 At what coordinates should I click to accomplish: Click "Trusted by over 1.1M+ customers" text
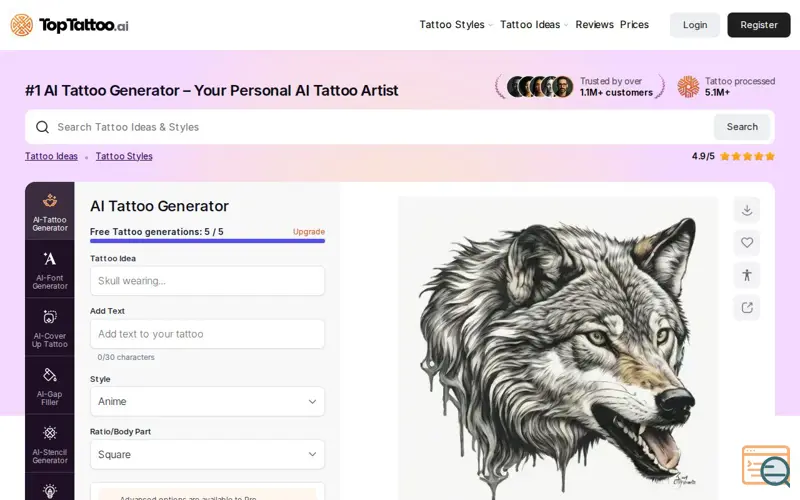616,87
